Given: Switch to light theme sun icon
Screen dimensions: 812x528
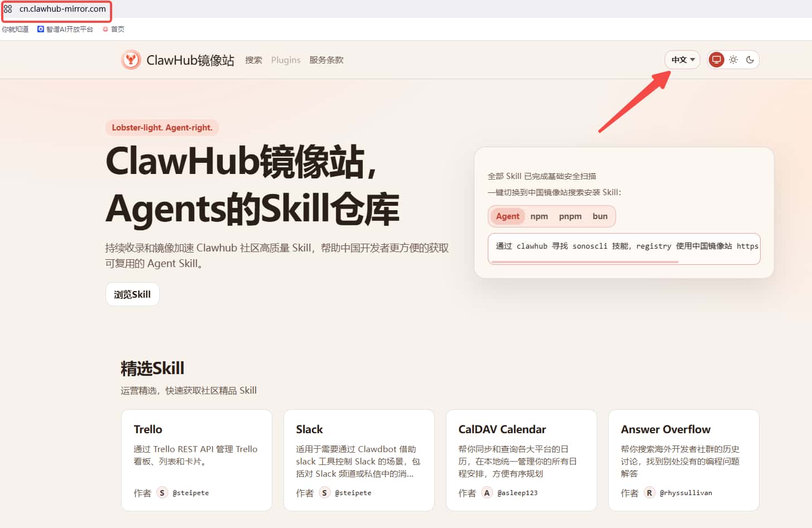Looking at the screenshot, I should (733, 60).
